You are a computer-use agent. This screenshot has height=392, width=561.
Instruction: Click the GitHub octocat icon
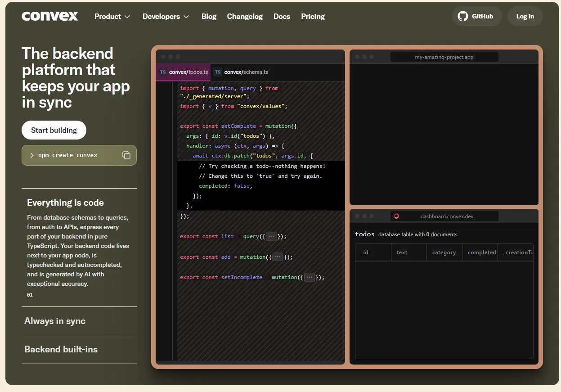click(x=462, y=16)
